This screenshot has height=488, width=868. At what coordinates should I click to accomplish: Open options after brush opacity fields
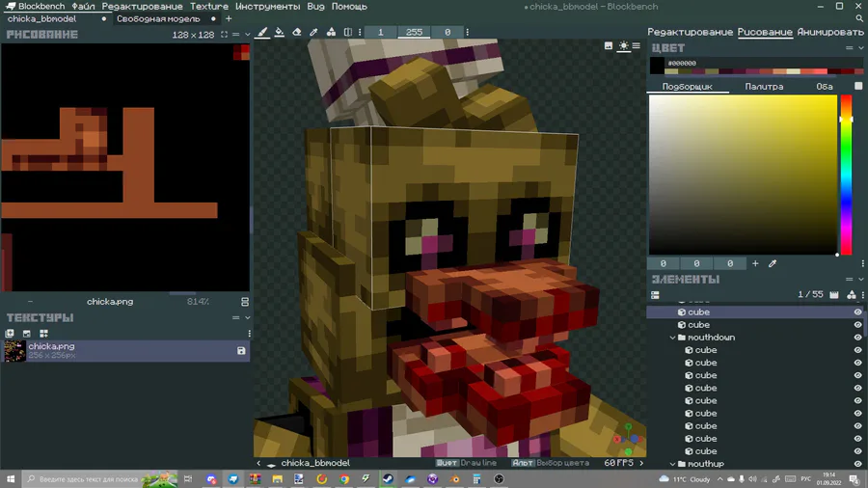(x=467, y=32)
